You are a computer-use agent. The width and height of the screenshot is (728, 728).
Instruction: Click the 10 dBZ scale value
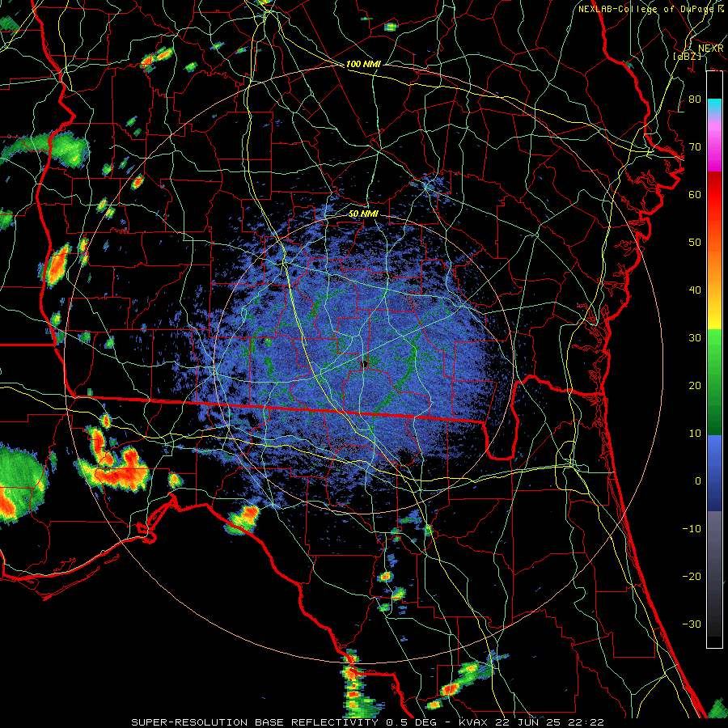pos(695,434)
